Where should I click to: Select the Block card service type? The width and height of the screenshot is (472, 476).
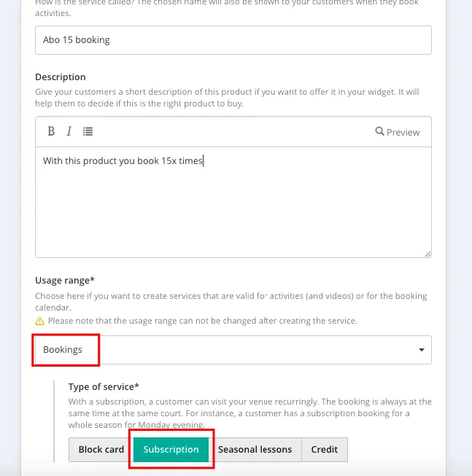click(101, 450)
